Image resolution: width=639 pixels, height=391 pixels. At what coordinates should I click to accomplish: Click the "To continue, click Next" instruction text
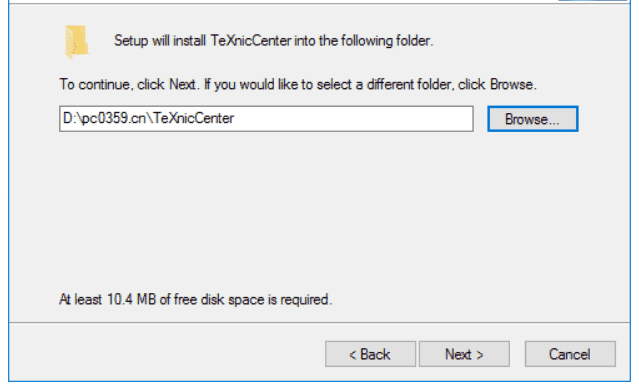pyautogui.click(x=298, y=84)
